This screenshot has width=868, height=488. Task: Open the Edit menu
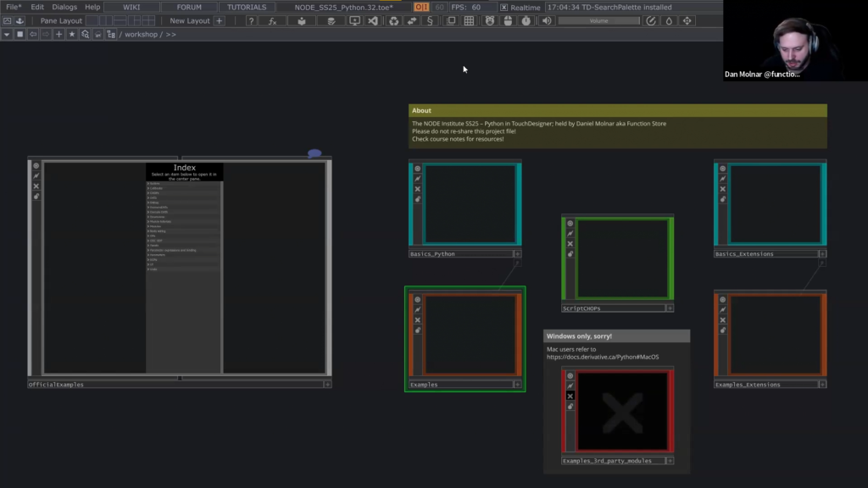(37, 7)
